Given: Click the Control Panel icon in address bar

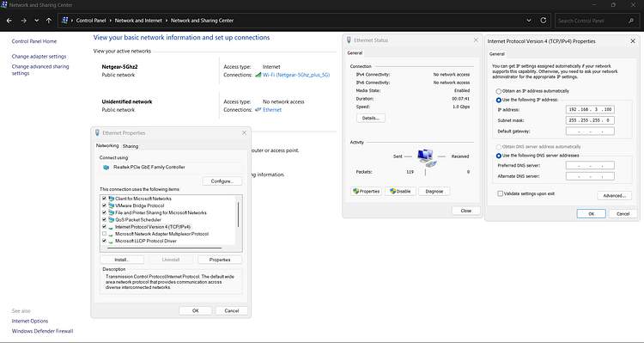Looking at the screenshot, I should pos(64,20).
